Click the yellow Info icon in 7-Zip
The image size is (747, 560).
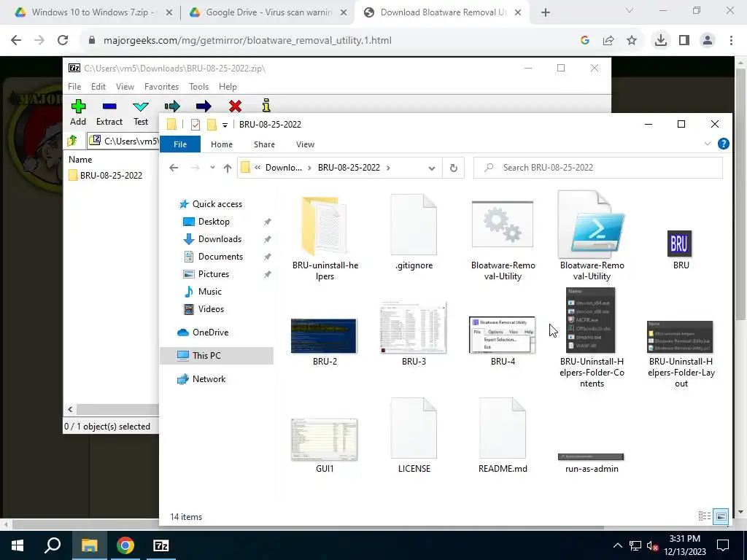[266, 106]
